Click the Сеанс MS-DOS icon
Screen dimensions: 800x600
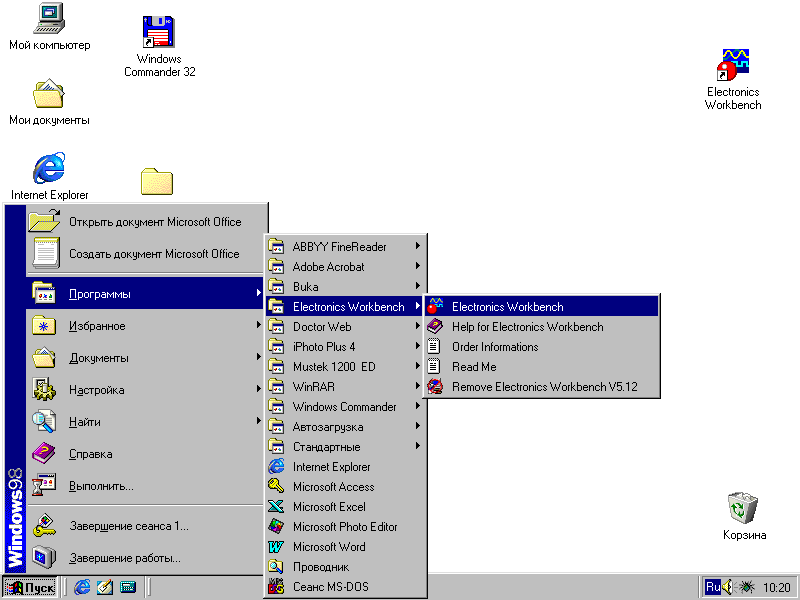(276, 587)
